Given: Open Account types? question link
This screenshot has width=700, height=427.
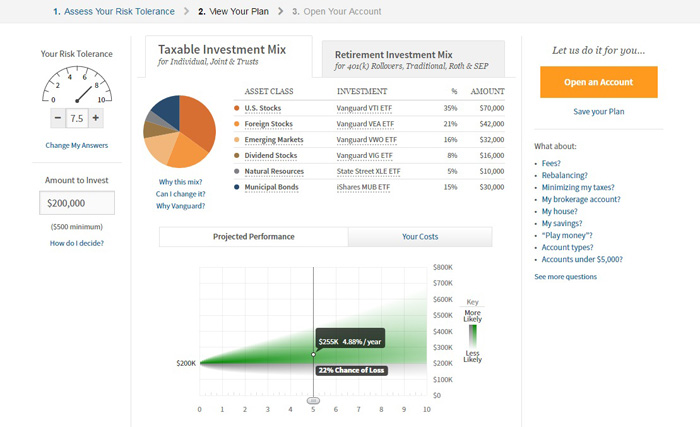Looking at the screenshot, I should [x=567, y=247].
